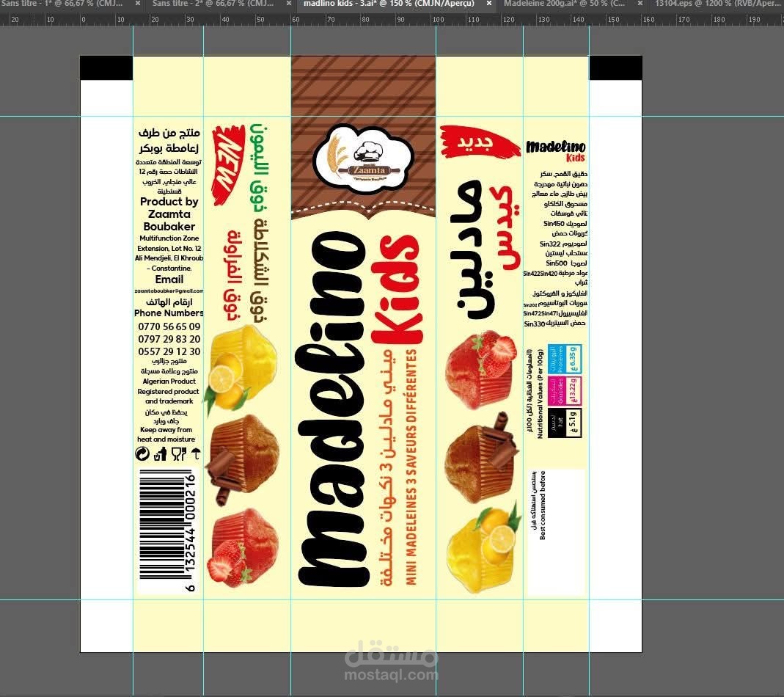This screenshot has height=697, width=784.
Task: Select the recycling symbol icon in the artwork
Action: [x=142, y=454]
